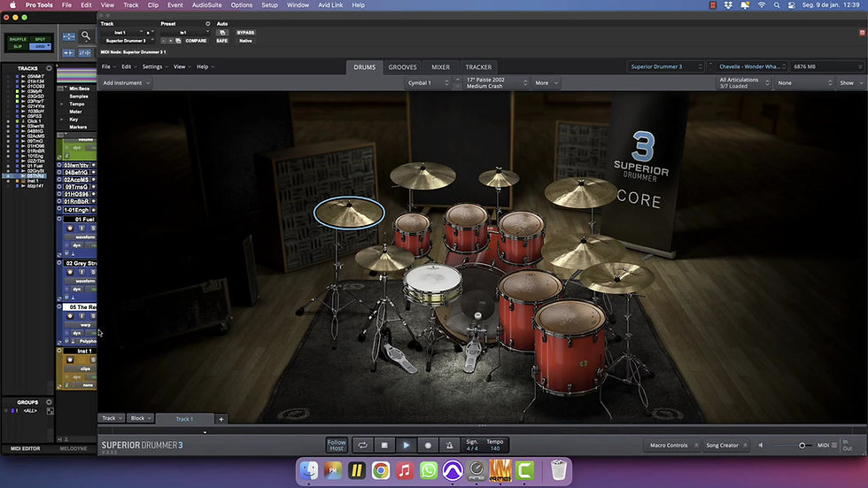
Task: Click the red plug-in window target icon
Action: coord(862,33)
